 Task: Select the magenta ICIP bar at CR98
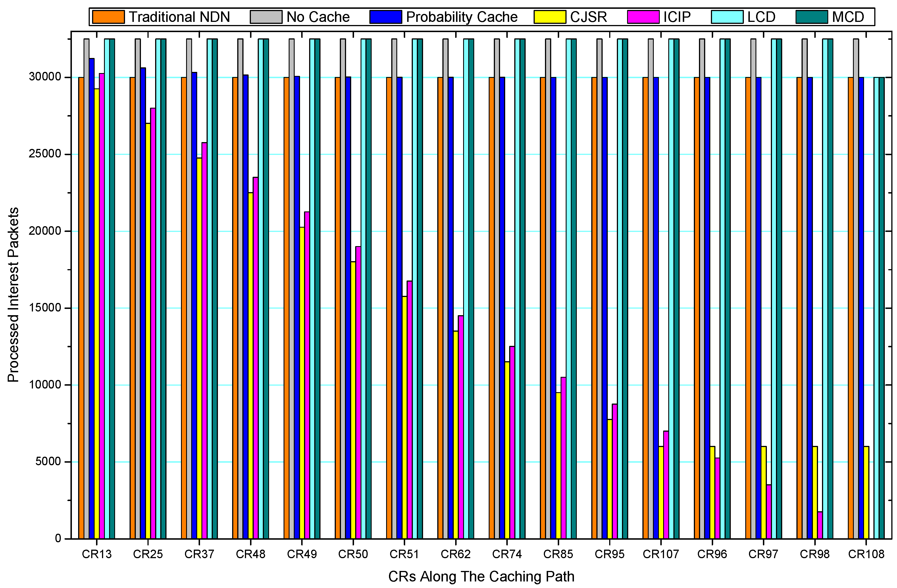(820, 525)
